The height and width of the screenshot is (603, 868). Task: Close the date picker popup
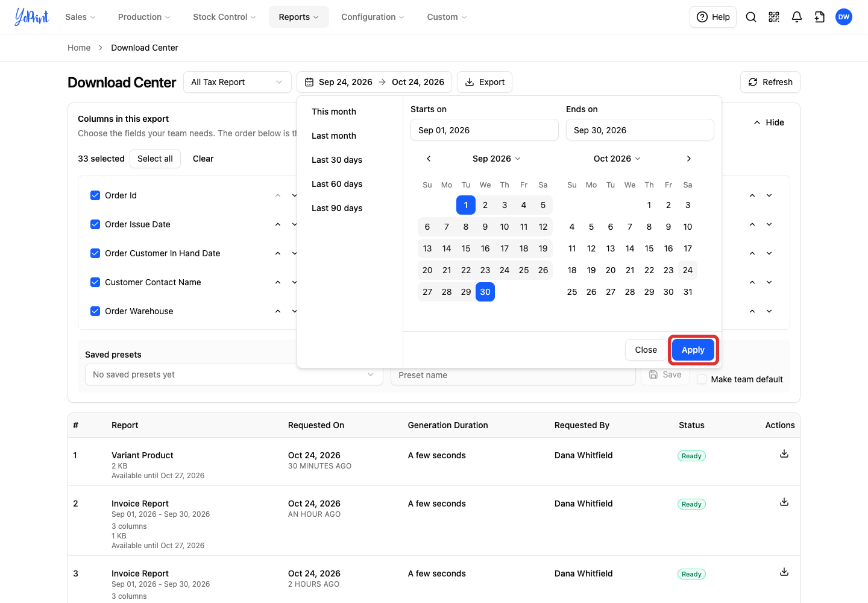click(x=646, y=350)
